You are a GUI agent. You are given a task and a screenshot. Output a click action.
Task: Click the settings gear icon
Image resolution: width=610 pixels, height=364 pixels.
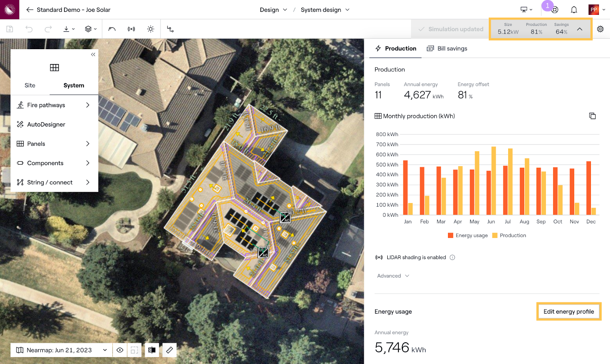(600, 29)
